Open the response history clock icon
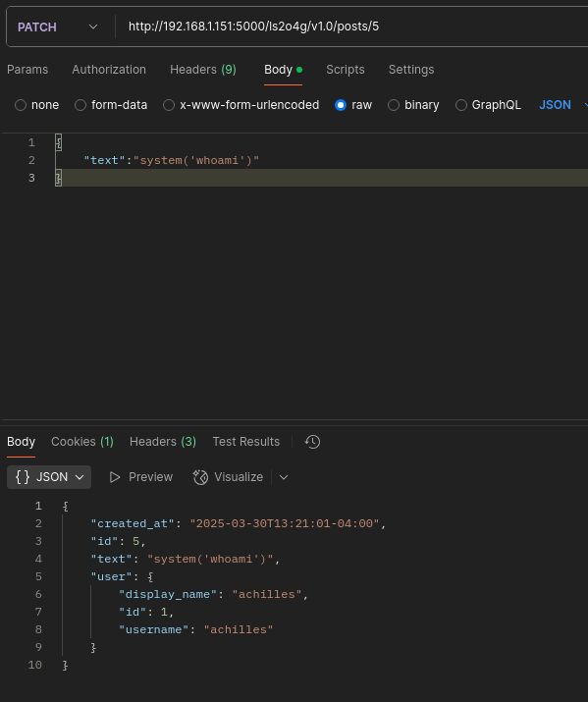This screenshot has width=588, height=702. pyautogui.click(x=312, y=442)
